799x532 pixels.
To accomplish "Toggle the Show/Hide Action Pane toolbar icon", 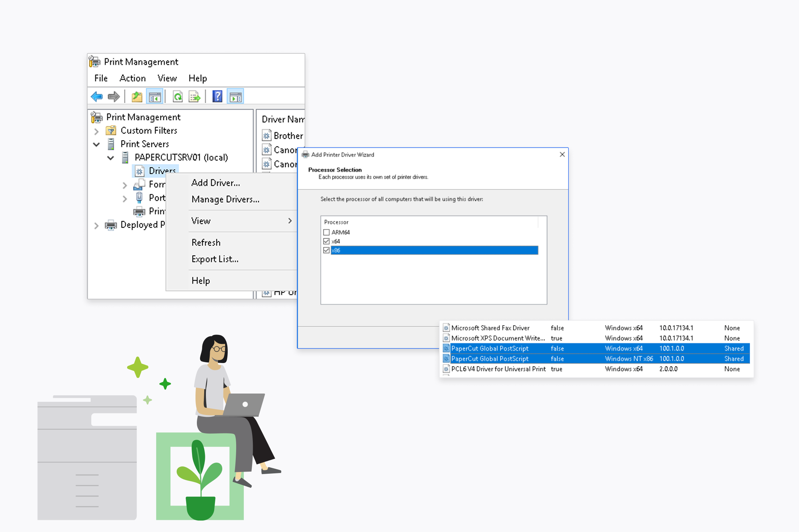I will pyautogui.click(x=235, y=96).
